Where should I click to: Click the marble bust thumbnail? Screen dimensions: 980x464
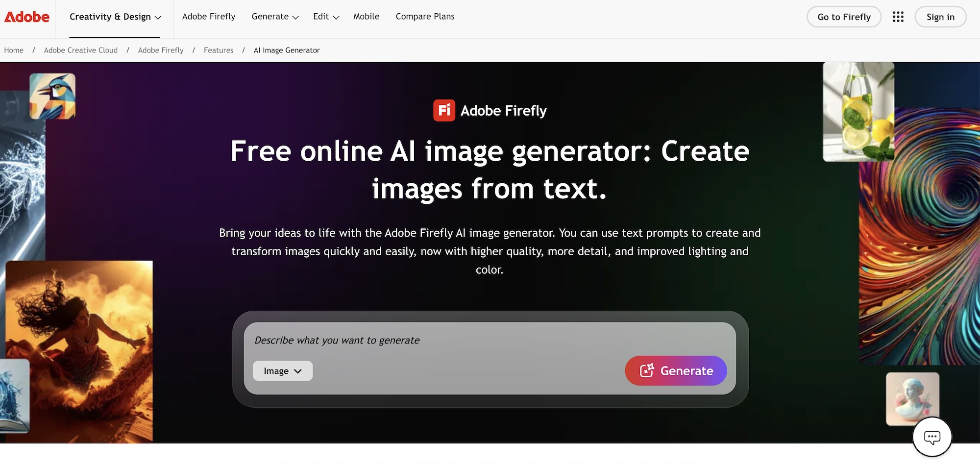(x=912, y=398)
